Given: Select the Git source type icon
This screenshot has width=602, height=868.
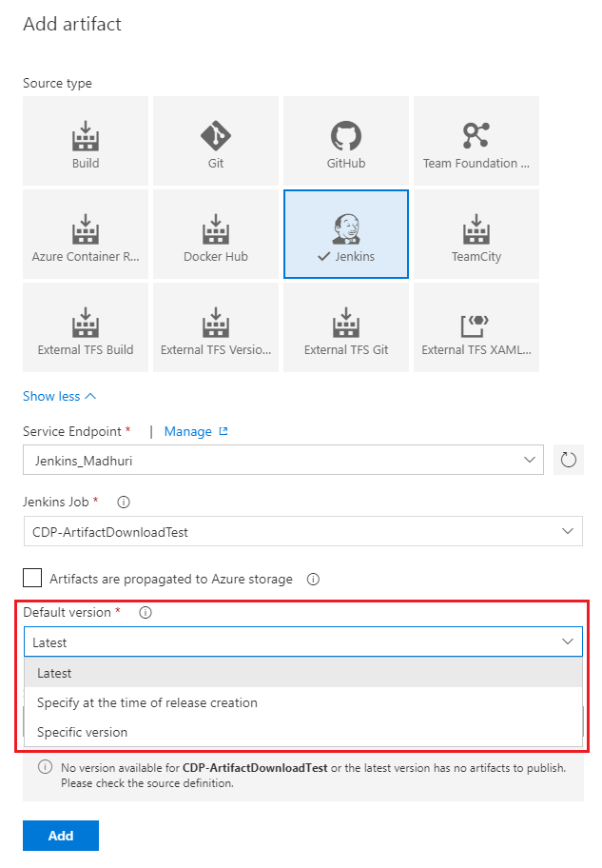Looking at the screenshot, I should [x=215, y=140].
